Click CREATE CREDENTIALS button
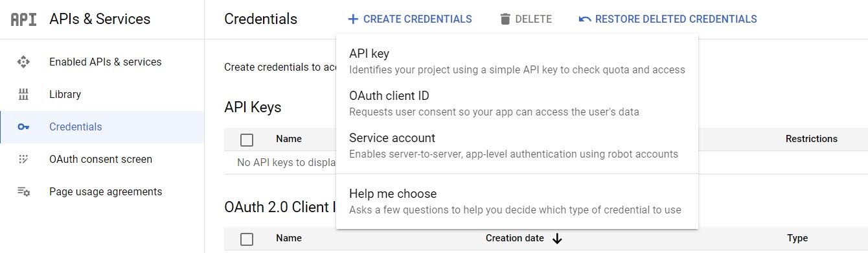This screenshot has height=253, width=868. [x=410, y=19]
